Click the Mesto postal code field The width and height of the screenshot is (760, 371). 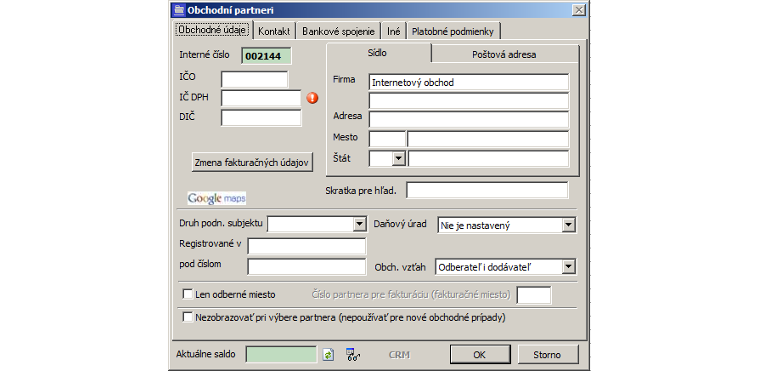point(387,139)
